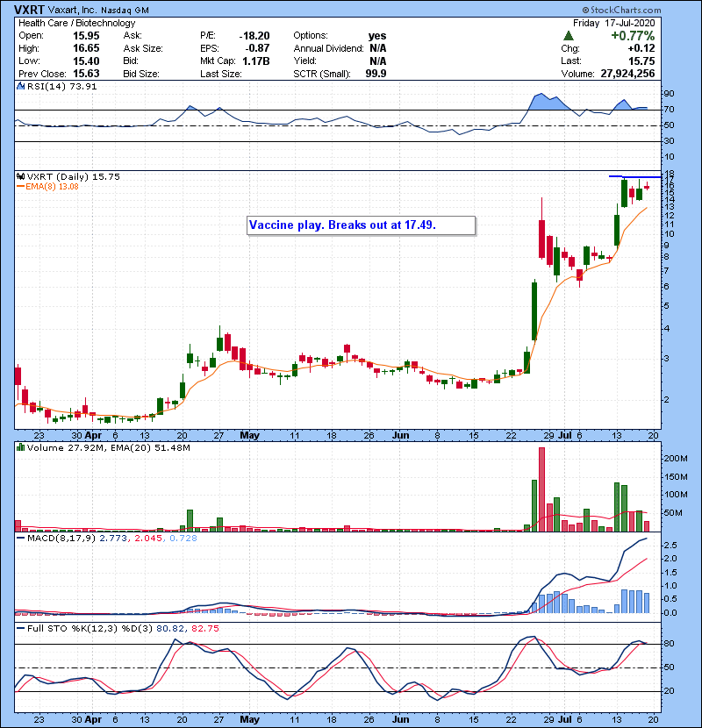702x728 pixels.
Task: Select the Low value 15.40
Action: coord(86,61)
